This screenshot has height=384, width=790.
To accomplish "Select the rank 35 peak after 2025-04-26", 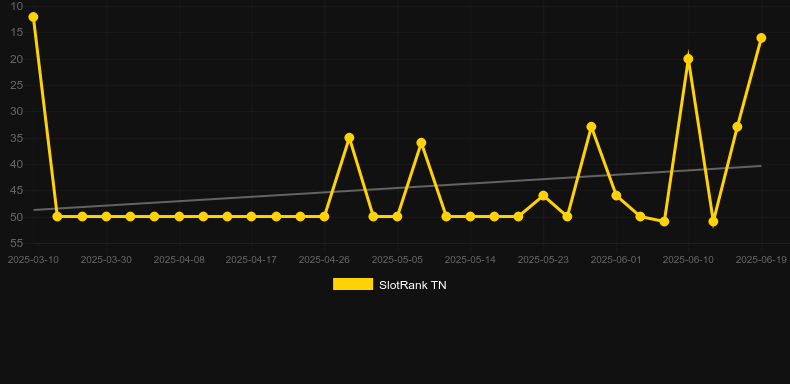I will point(349,138).
